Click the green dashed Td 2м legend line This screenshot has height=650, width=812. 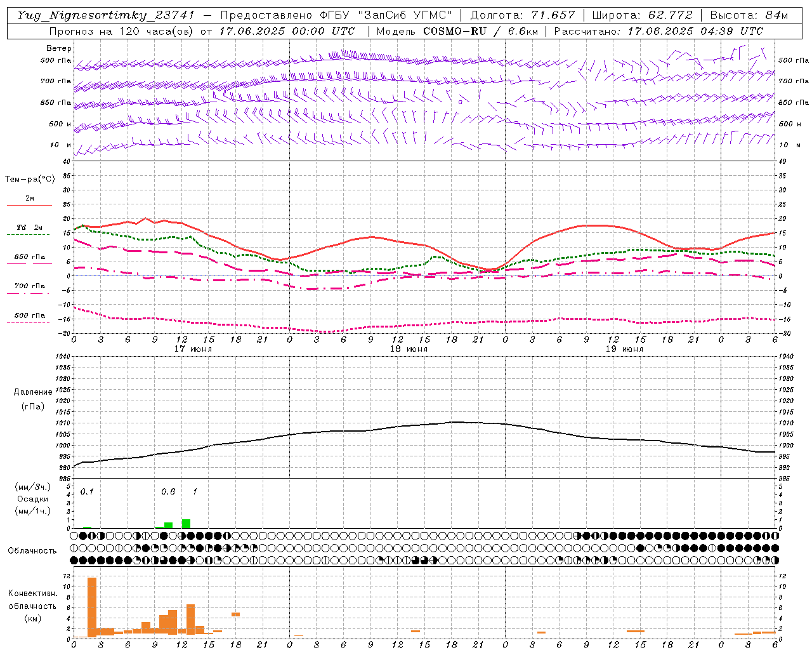tap(29, 234)
